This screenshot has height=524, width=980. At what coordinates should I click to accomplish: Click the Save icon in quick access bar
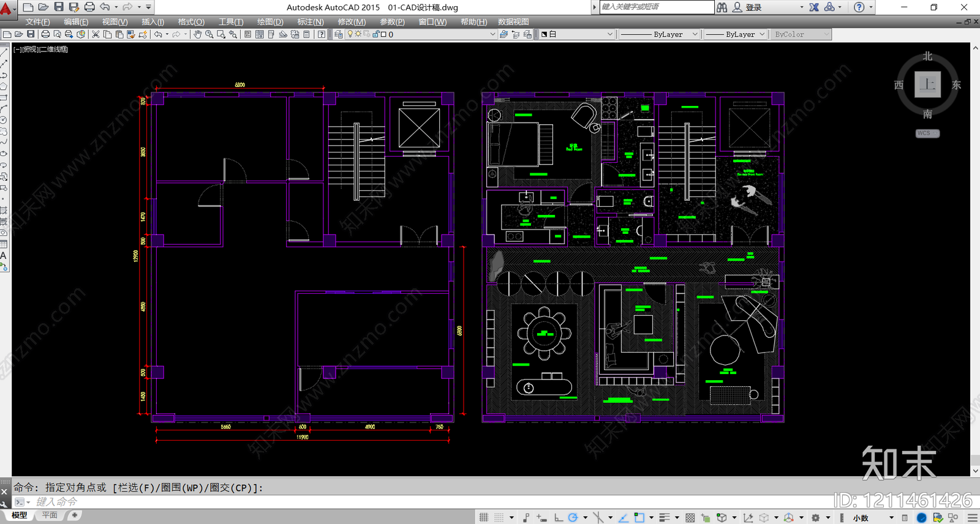tap(59, 7)
